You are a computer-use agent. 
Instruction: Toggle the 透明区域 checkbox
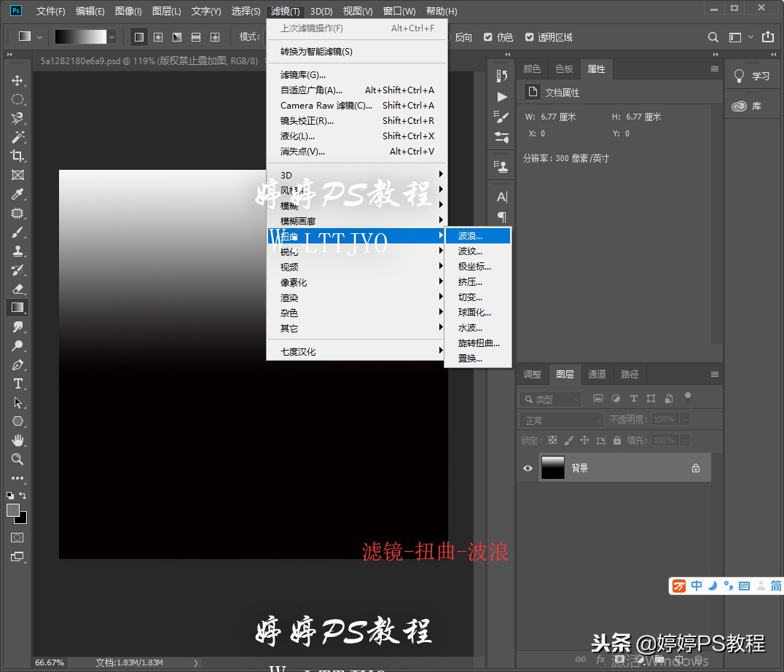530,37
